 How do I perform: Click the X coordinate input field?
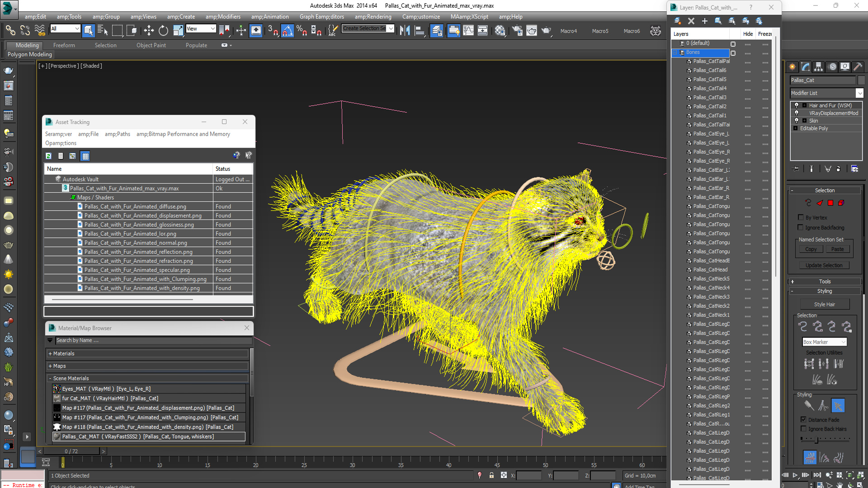[x=528, y=475]
